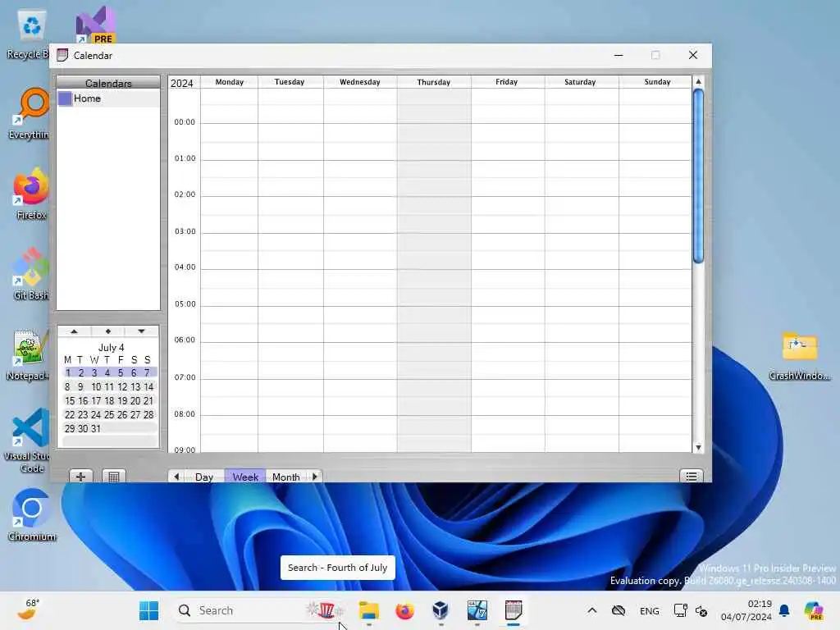The height and width of the screenshot is (630, 840).
Task: Open the Git Bash desktop shortcut
Action: (x=31, y=274)
